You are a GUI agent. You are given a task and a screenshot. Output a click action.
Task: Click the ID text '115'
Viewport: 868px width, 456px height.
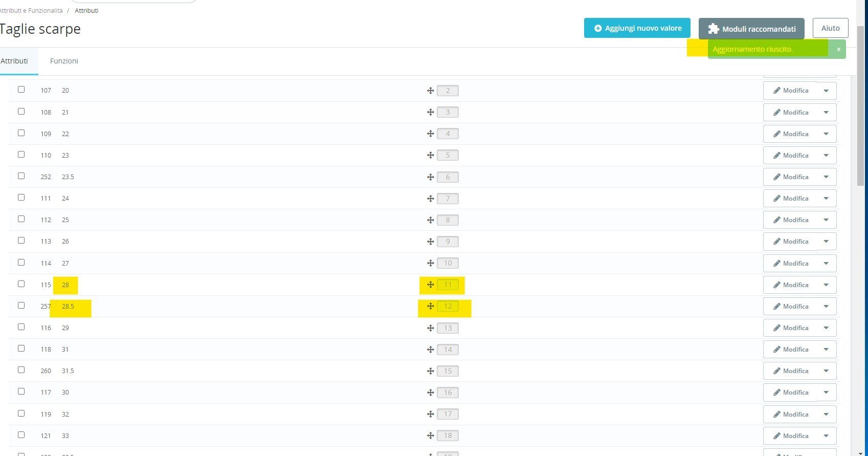pos(46,285)
